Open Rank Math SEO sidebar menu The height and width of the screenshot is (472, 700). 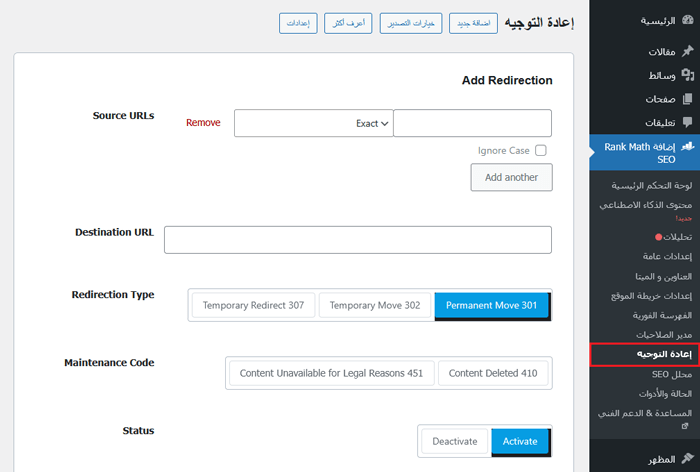point(645,153)
